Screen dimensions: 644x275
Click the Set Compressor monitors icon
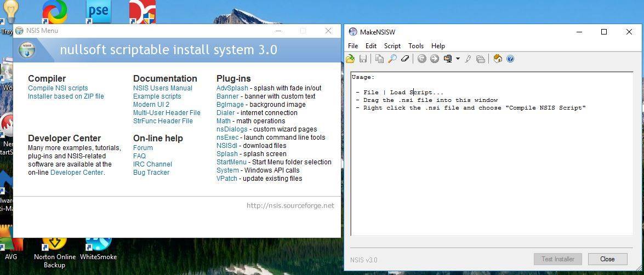448,59
